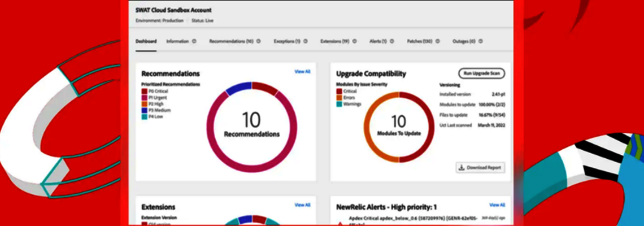Screen dimensions: 644x226
Task: Click View All in the Extensions panel
Action: click(x=302, y=205)
